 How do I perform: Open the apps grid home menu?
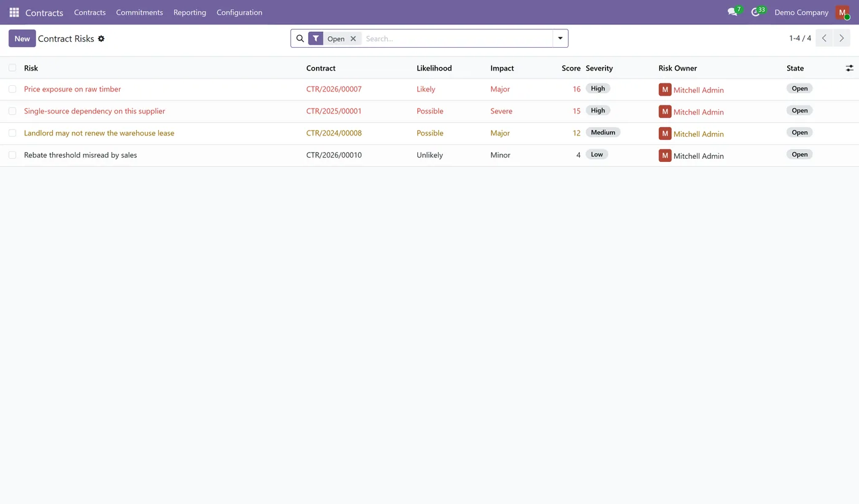coord(14,12)
